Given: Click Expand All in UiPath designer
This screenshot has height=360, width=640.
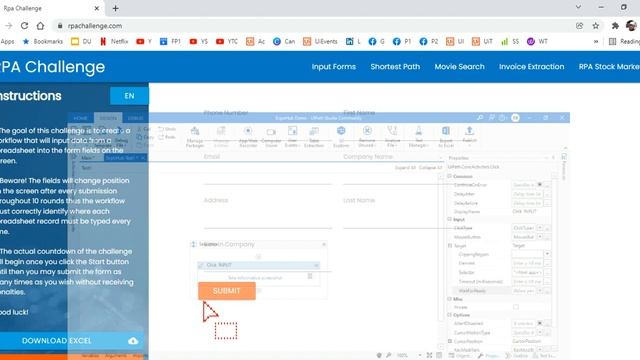Looking at the screenshot, I should (405, 167).
